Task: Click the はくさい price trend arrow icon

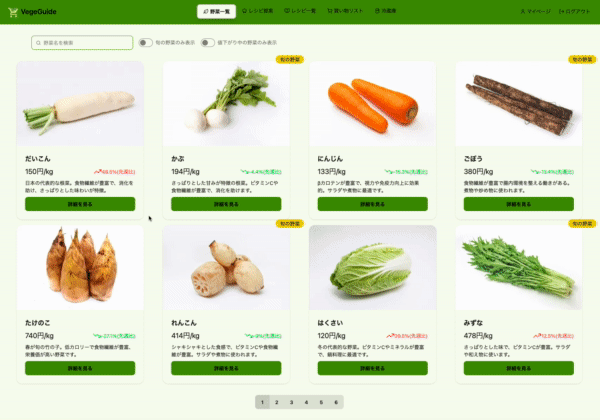Action: [390, 336]
